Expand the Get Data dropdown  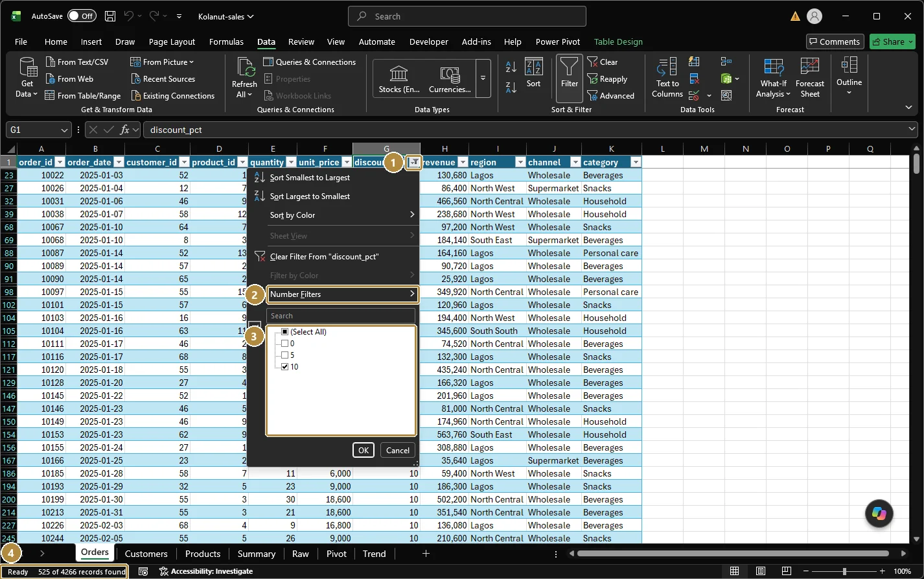pos(27,94)
